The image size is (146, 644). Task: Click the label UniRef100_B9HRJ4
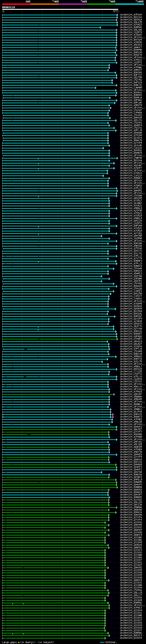(131, 98)
